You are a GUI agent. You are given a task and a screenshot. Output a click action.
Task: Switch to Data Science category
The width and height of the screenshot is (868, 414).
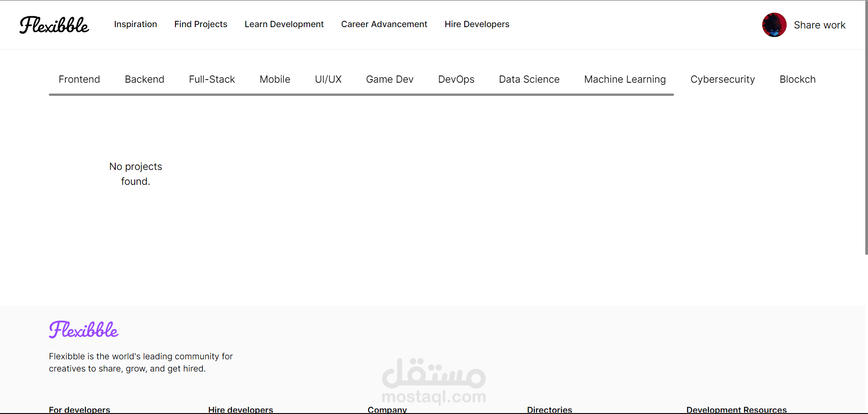[x=529, y=80]
